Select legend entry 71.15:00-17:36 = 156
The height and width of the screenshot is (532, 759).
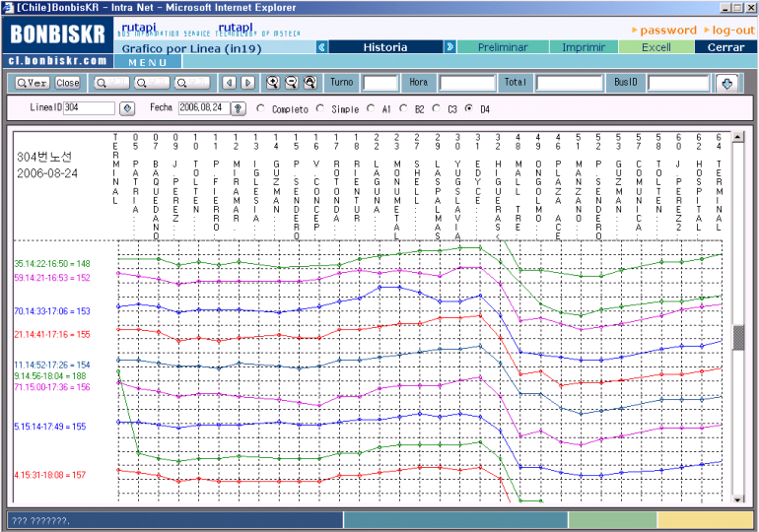click(x=52, y=387)
